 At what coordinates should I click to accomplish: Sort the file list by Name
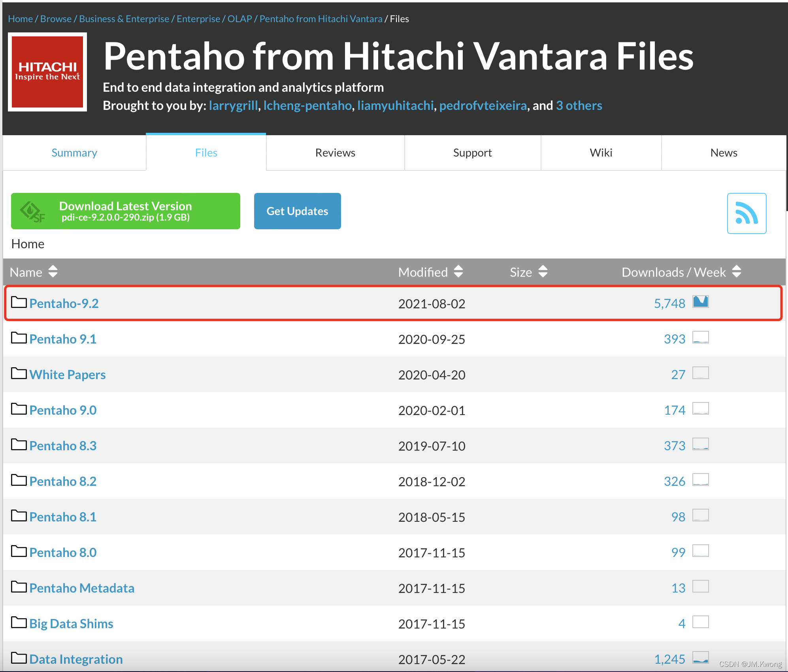click(x=34, y=272)
